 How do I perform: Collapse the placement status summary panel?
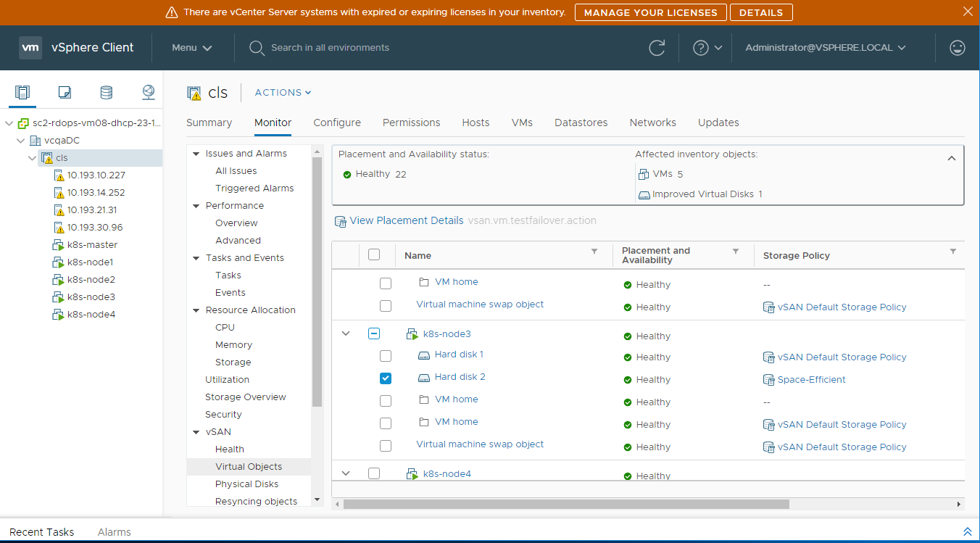[x=952, y=158]
